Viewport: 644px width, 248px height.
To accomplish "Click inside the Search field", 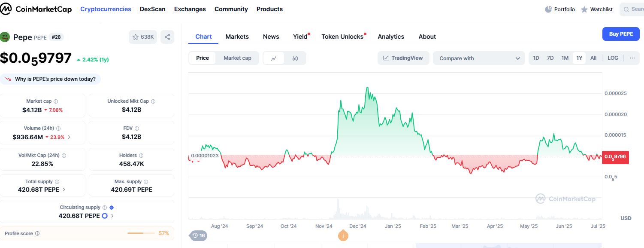I will tap(632, 9).
